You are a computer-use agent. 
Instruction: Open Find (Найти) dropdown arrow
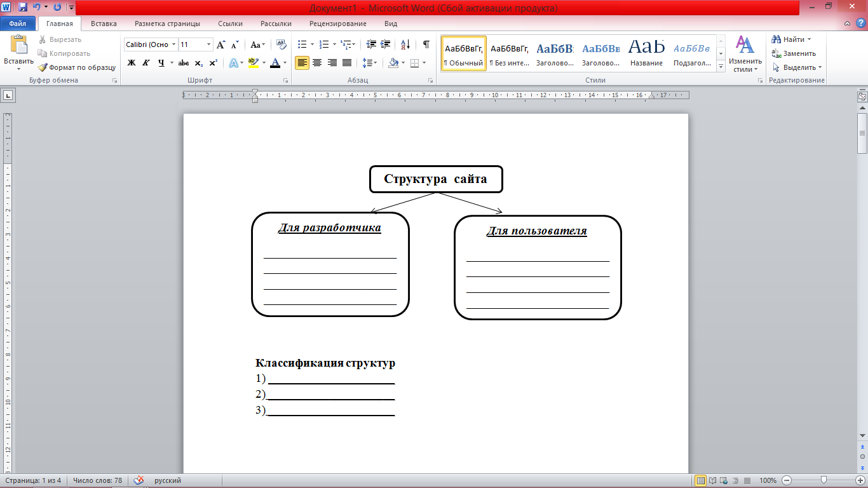(x=809, y=39)
